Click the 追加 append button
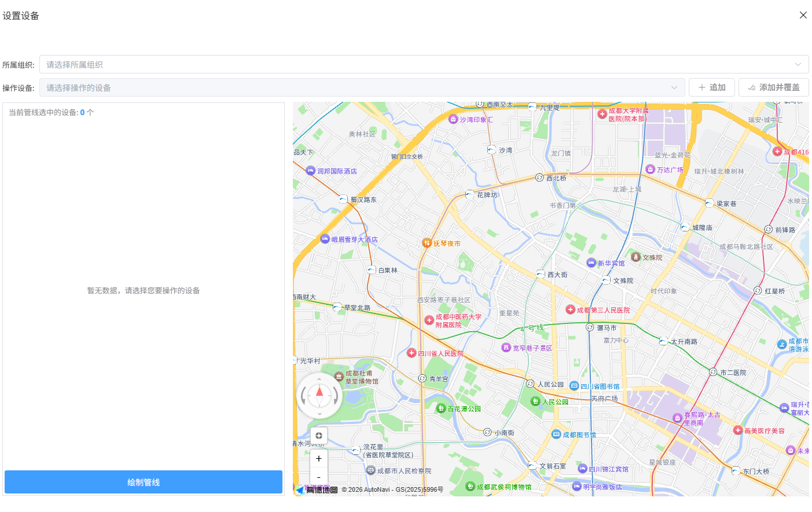Viewport: 812px width, 512px height. 712,87
